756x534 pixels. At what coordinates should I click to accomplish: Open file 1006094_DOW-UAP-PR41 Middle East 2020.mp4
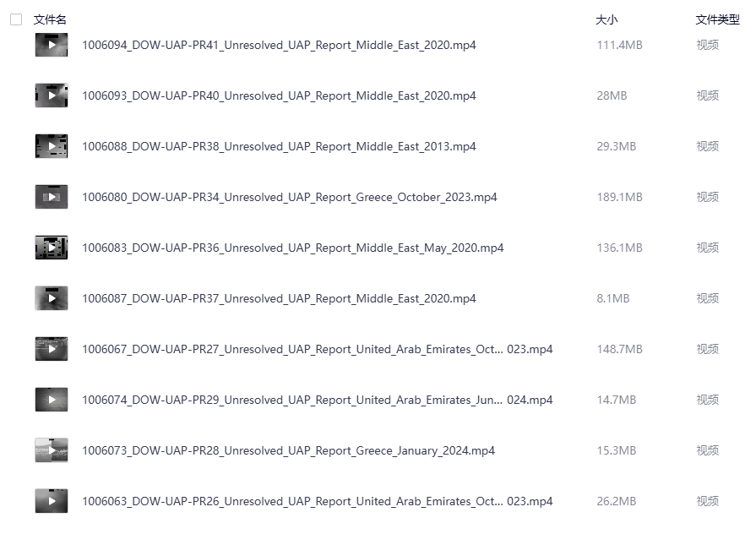(x=279, y=45)
